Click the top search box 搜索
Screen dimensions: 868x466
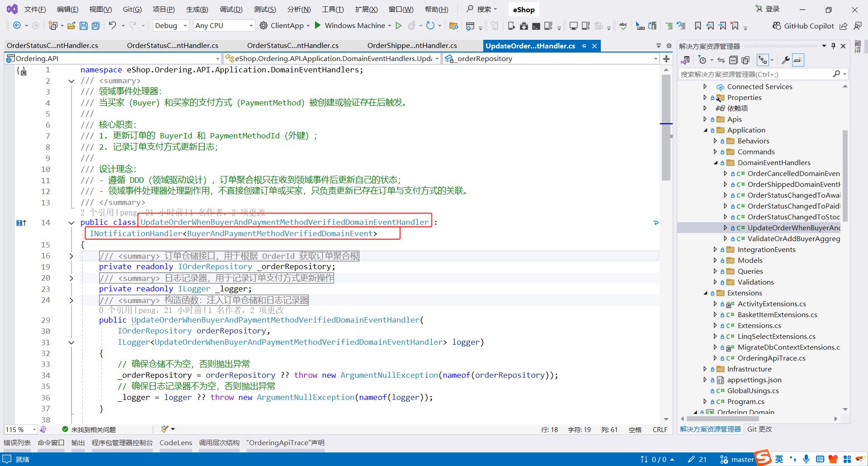pos(482,9)
